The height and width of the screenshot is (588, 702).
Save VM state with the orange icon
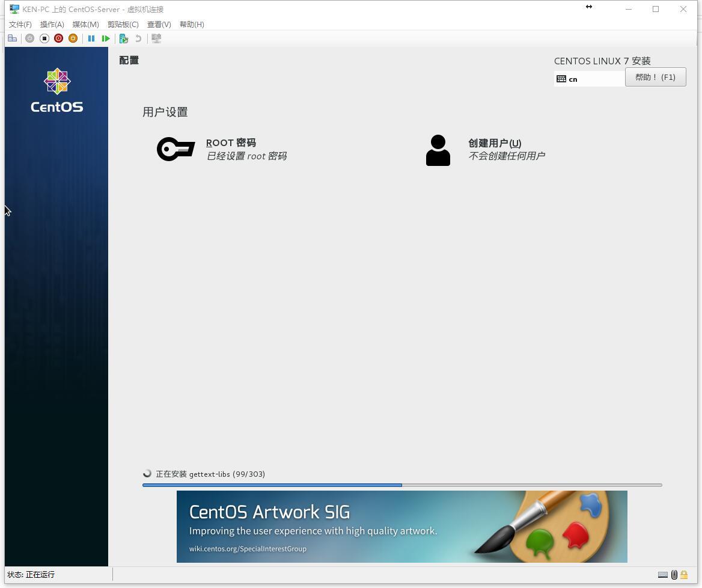[73, 38]
